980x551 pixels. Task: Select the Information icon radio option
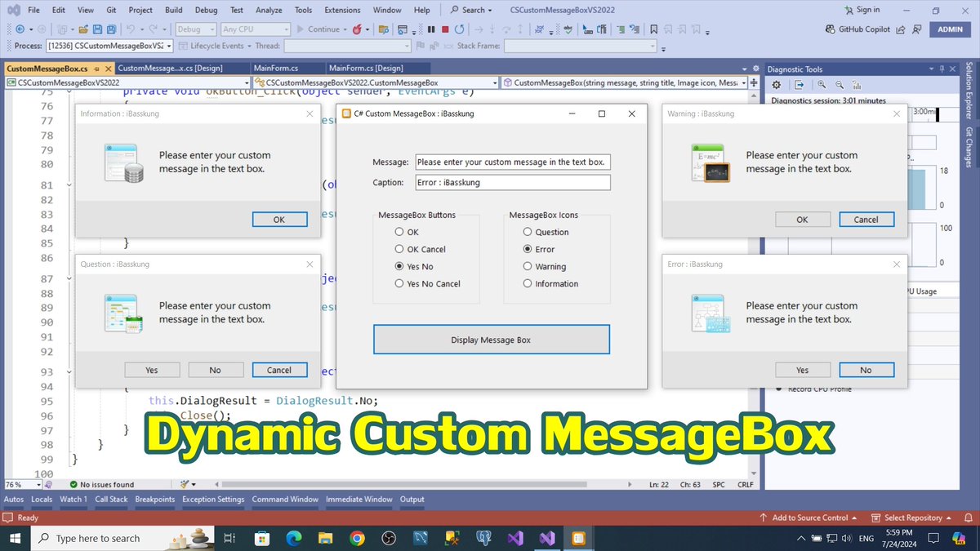550,284
